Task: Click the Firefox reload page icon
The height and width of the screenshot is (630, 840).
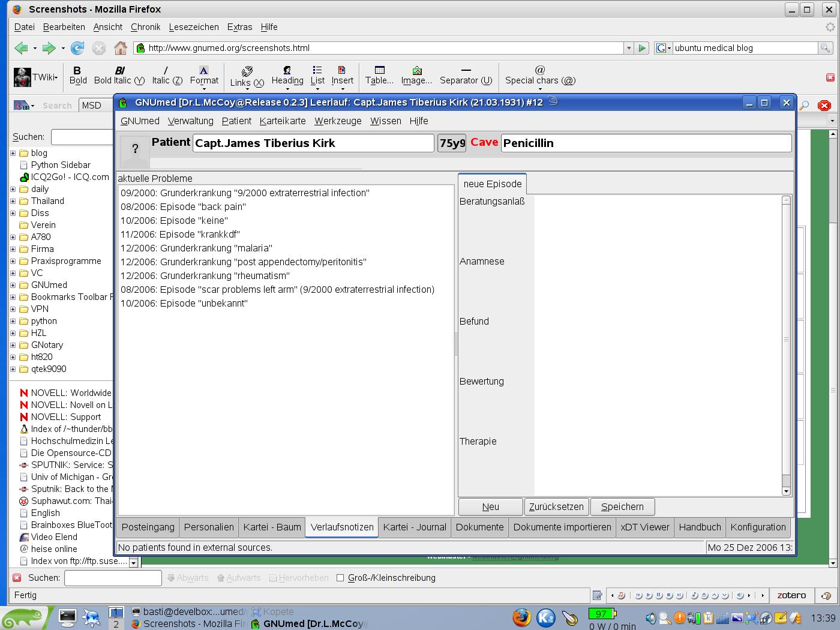Action: point(77,48)
